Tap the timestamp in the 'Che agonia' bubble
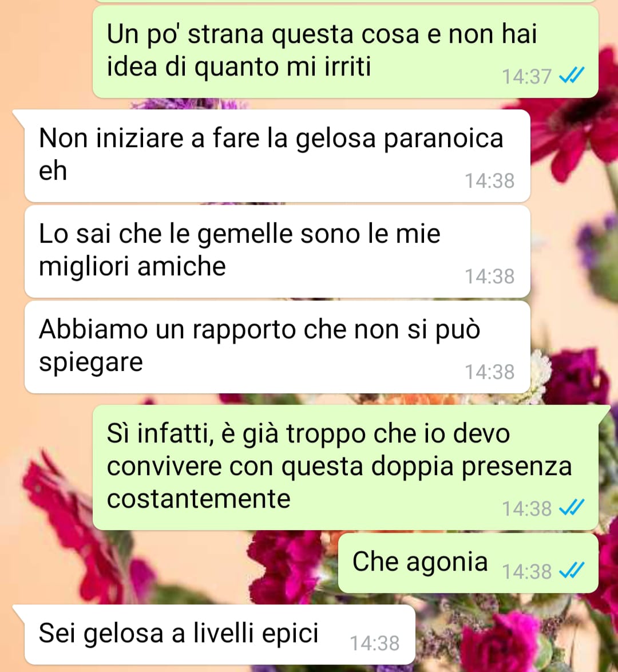 tap(526, 571)
